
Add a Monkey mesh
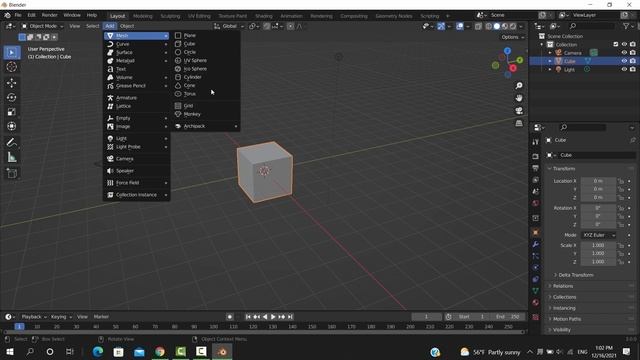click(x=206, y=114)
